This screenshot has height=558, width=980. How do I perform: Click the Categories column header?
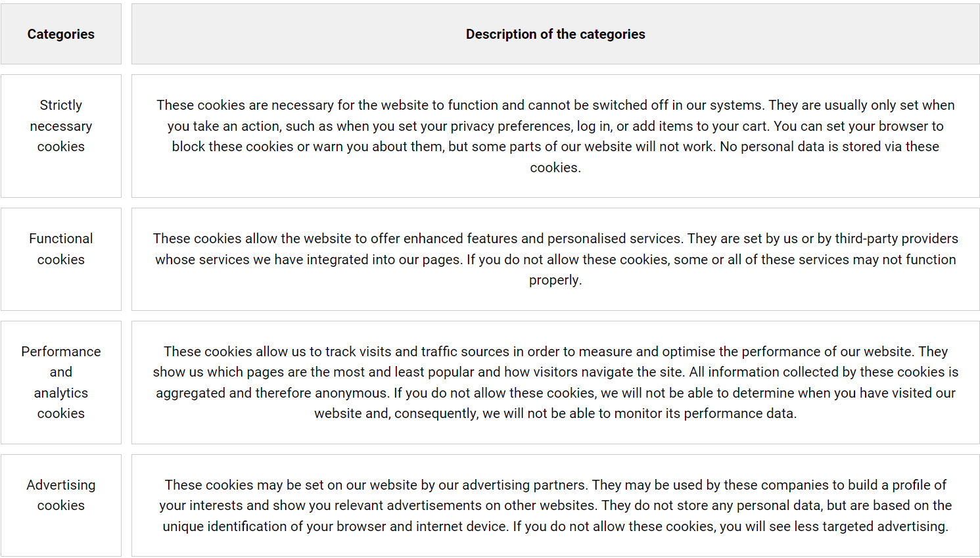60,34
